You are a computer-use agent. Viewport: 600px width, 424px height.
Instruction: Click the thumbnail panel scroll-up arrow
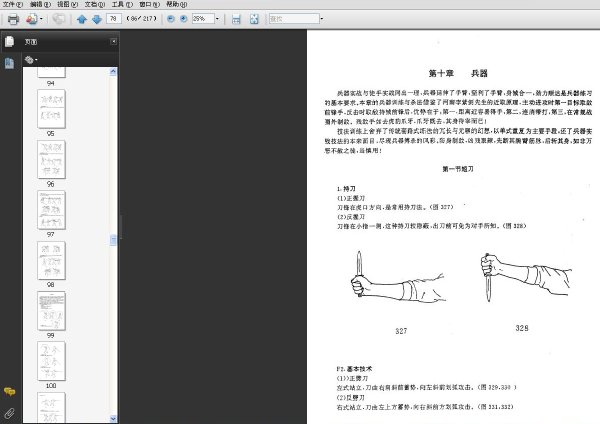tap(113, 72)
